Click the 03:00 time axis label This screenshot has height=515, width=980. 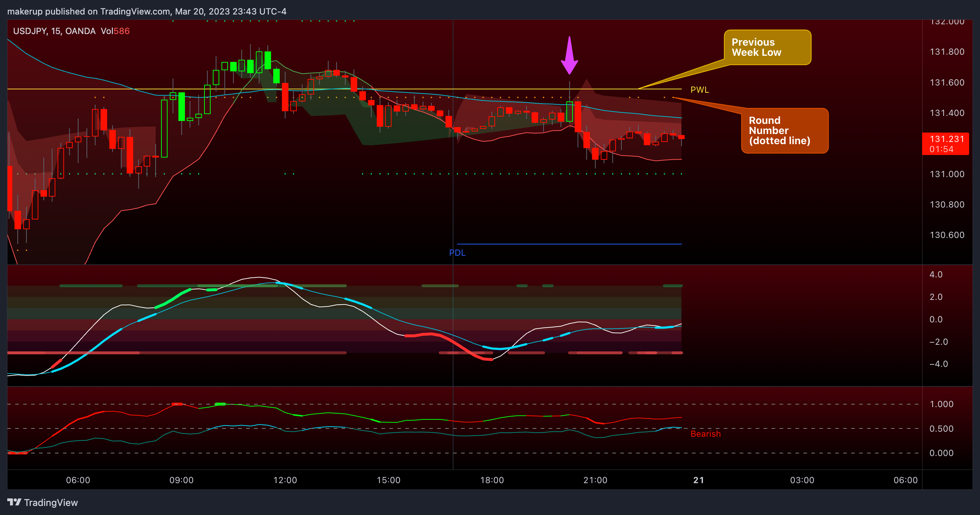click(802, 480)
